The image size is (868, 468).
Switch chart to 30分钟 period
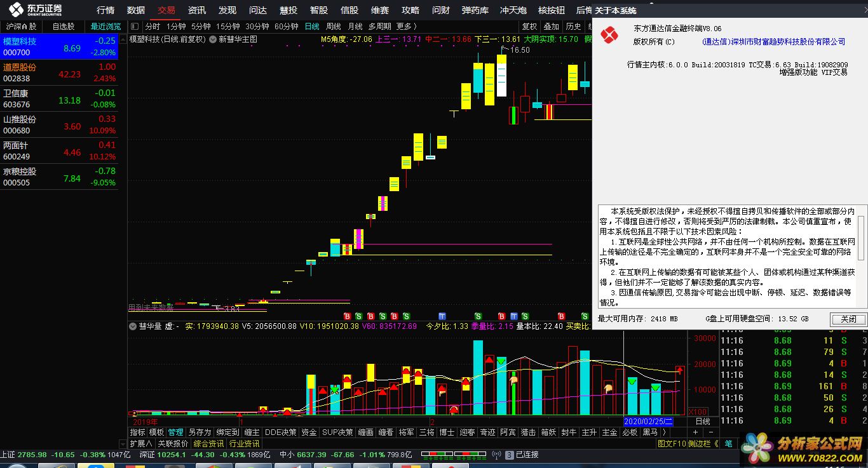(257, 27)
